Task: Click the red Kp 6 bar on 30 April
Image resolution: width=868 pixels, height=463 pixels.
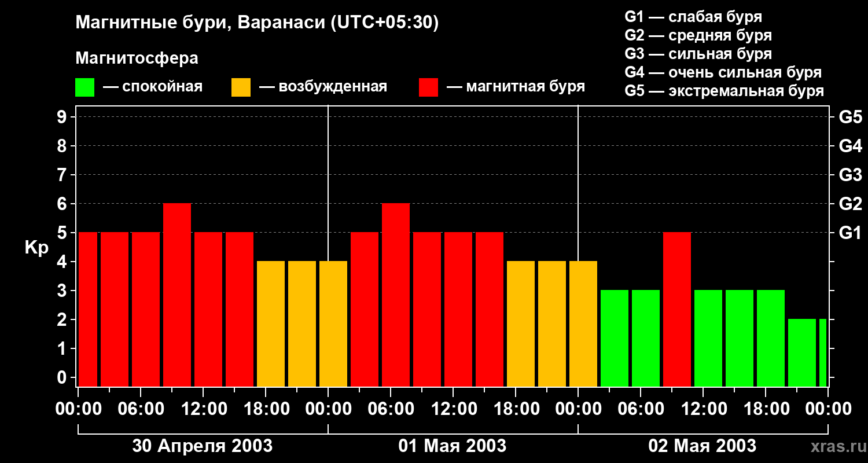Action: coord(177,295)
